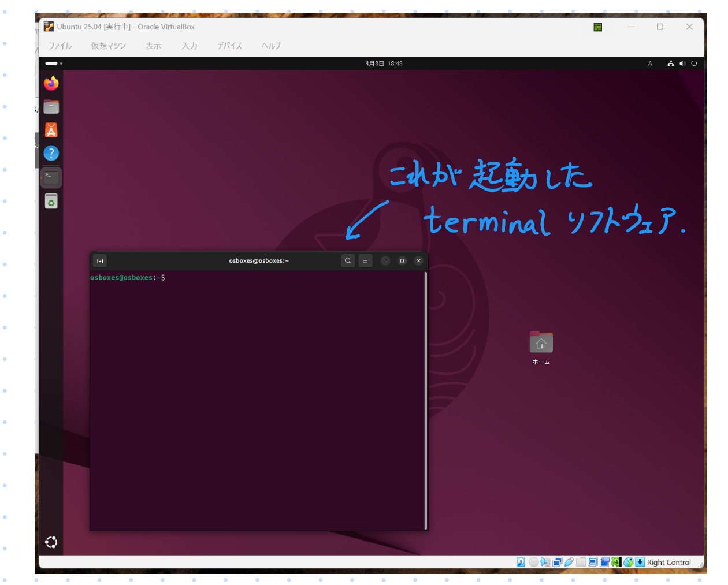Open a new tab in the terminal
The width and height of the screenshot is (728, 585).
[x=100, y=261]
